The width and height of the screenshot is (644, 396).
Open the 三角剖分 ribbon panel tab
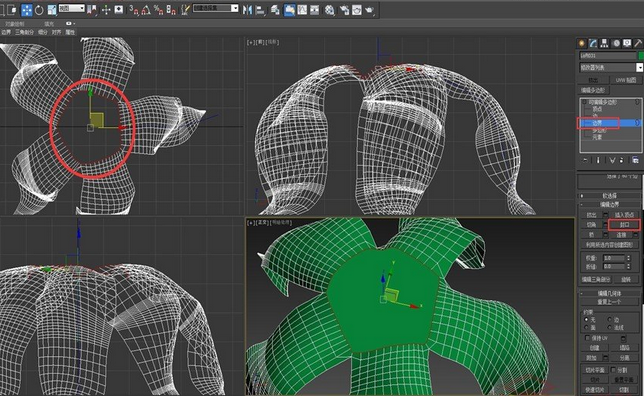point(25,32)
